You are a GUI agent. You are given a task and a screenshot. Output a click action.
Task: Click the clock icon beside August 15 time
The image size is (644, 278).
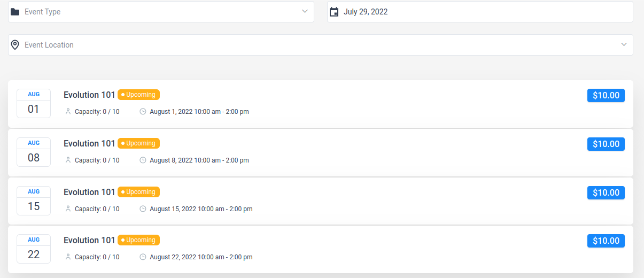click(x=143, y=209)
